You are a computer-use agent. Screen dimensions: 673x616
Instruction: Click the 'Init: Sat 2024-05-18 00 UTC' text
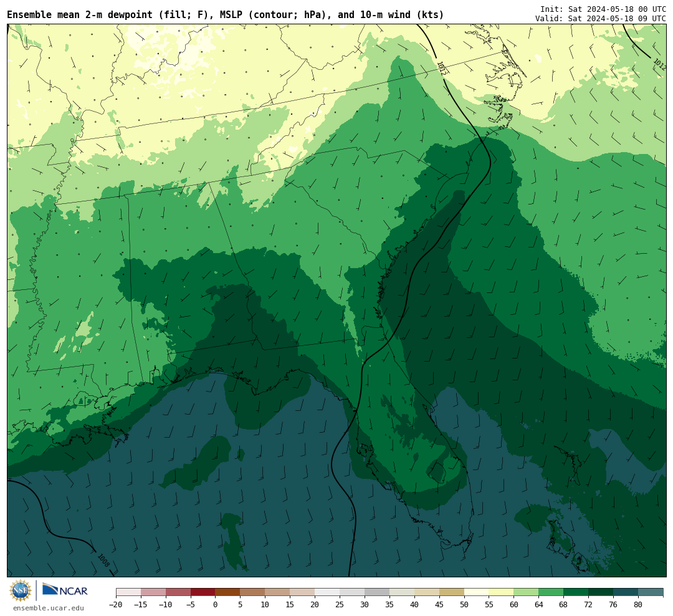click(603, 9)
